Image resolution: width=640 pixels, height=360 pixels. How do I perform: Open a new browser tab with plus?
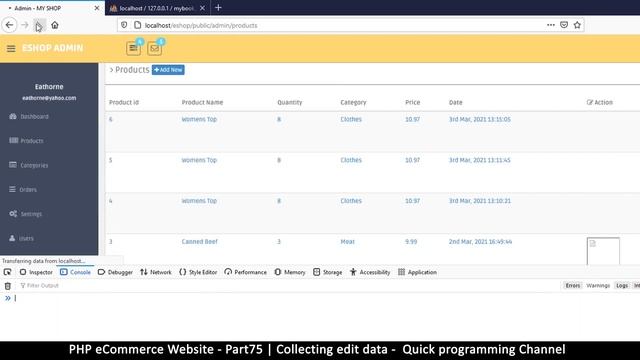click(218, 8)
